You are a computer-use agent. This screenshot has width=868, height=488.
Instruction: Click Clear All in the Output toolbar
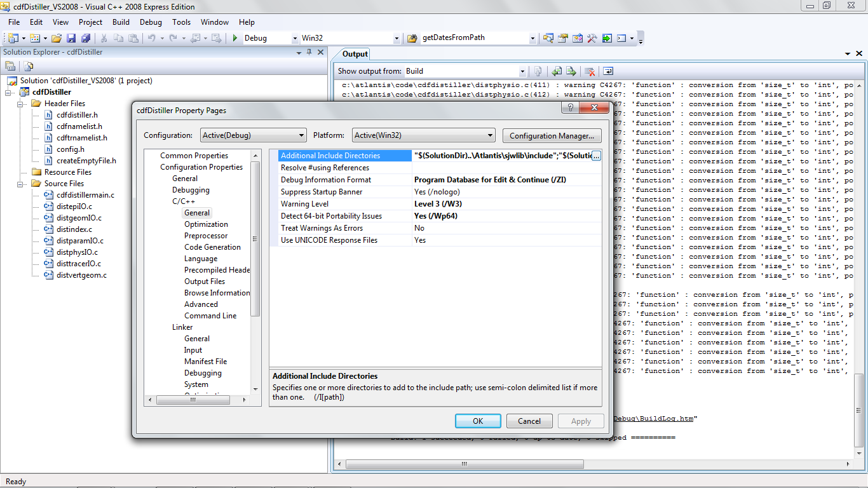(590, 71)
